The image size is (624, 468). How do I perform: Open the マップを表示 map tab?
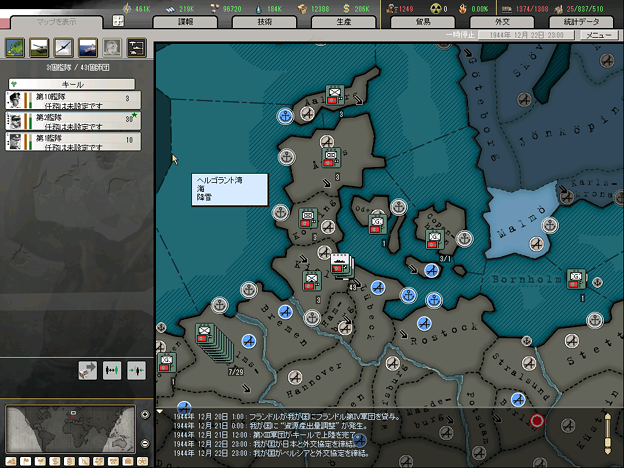[56, 22]
